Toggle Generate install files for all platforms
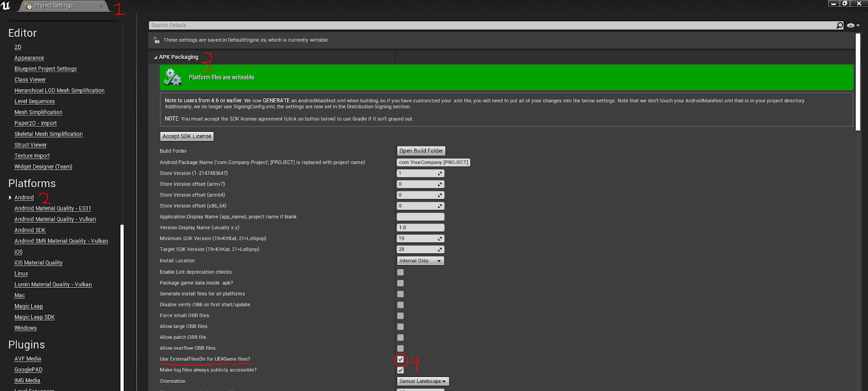Image resolution: width=868 pixels, height=391 pixels. pyautogui.click(x=400, y=294)
